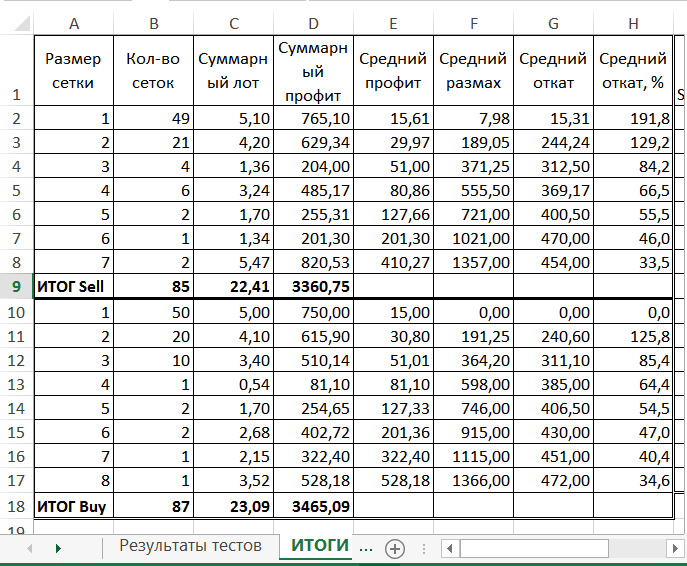Click cell with value 555,50
The image size is (687, 566).
click(473, 191)
